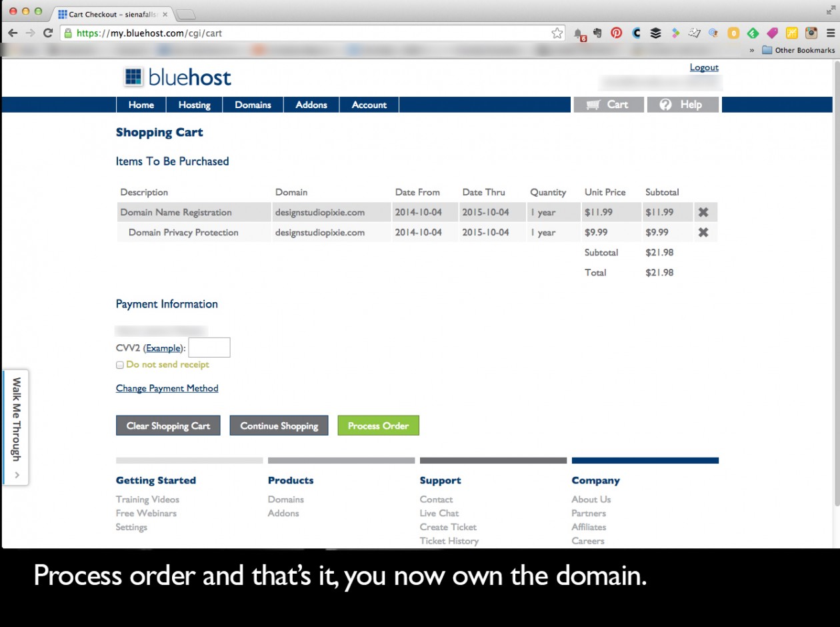Click the pink tag extension icon
The height and width of the screenshot is (627, 840).
(x=772, y=32)
